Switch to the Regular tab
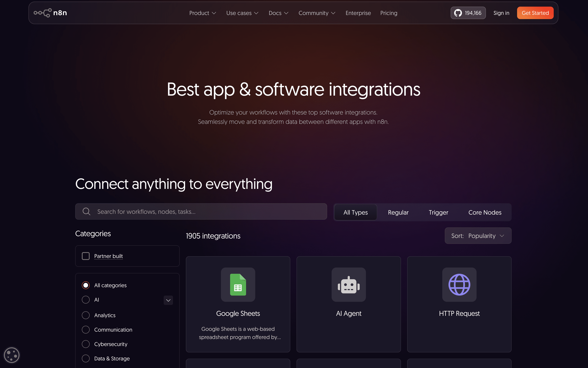 point(398,212)
